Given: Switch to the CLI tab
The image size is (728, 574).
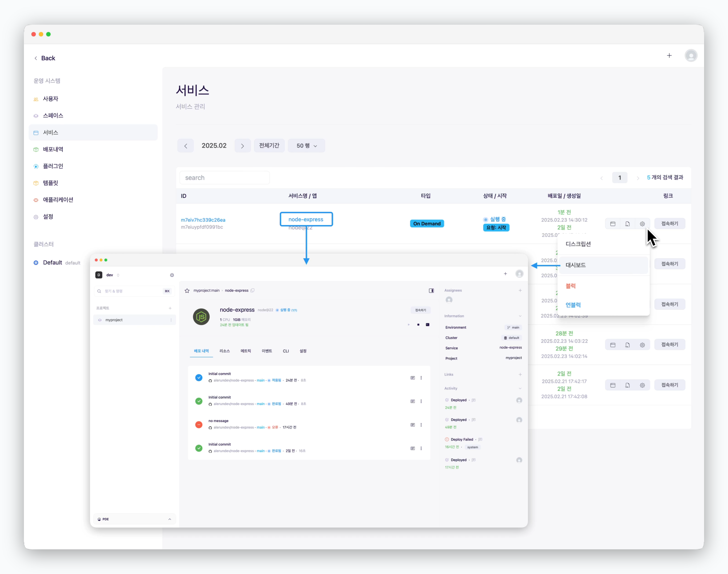Looking at the screenshot, I should tap(286, 351).
